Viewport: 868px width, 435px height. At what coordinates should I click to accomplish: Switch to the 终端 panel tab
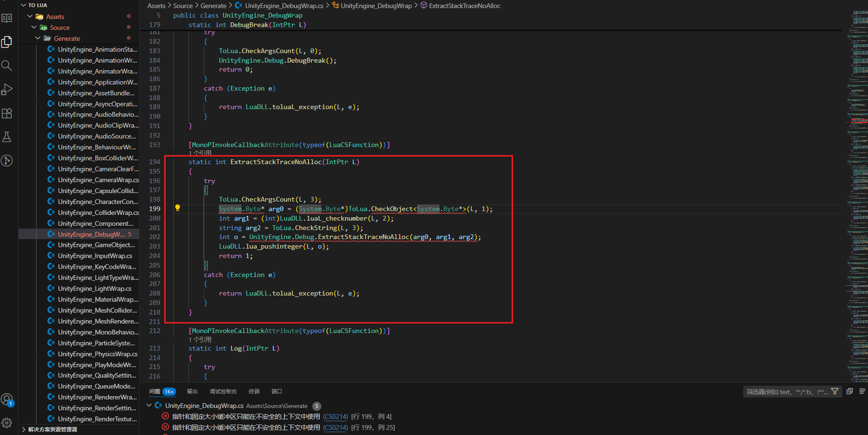coord(254,391)
